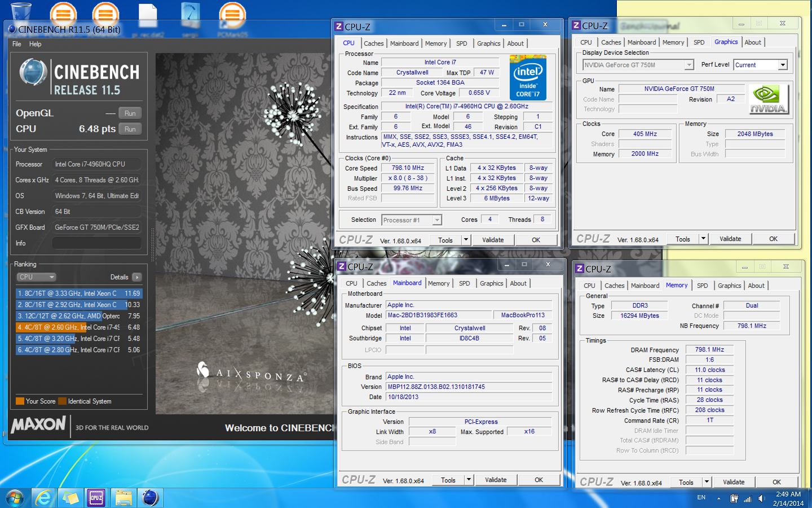Screen dimensions: 812x508
Task: Click the MacBookPro113 model field
Action: [x=523, y=316]
